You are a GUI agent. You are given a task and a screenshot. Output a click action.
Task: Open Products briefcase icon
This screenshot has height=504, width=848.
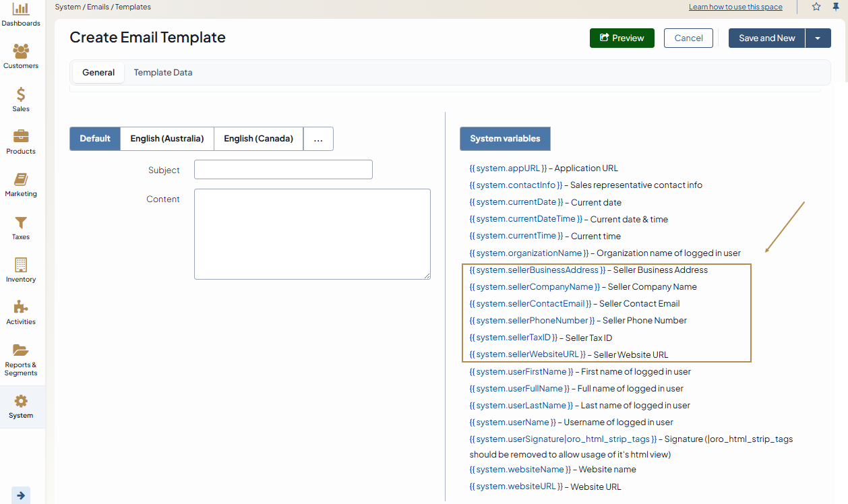[21, 137]
